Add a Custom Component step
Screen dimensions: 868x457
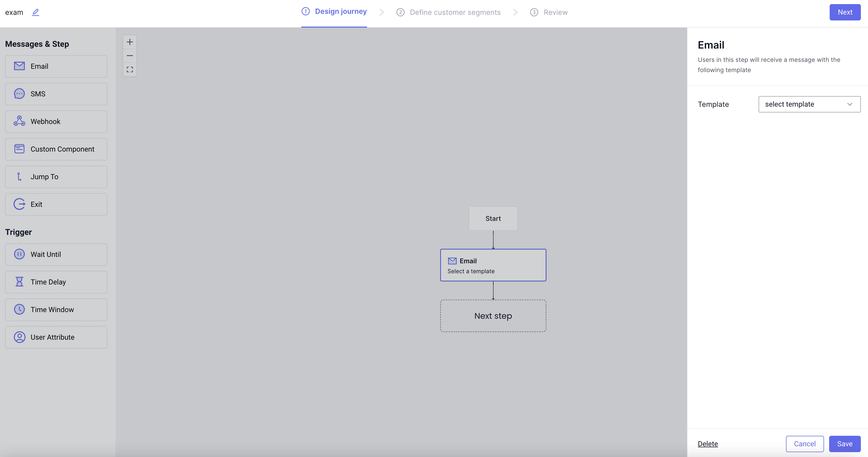[x=56, y=149]
